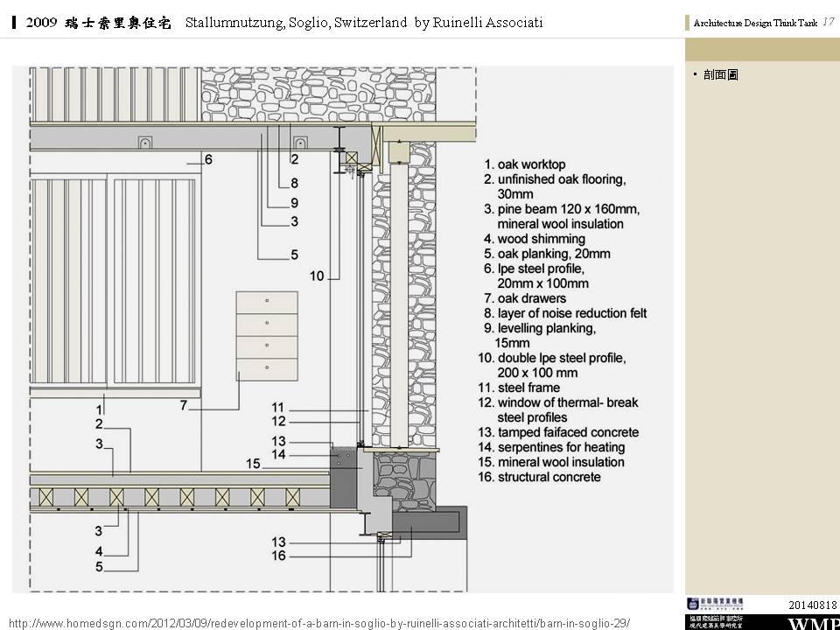The width and height of the screenshot is (840, 630).
Task: Click the callout number 10 in the drawing
Action: point(317,276)
